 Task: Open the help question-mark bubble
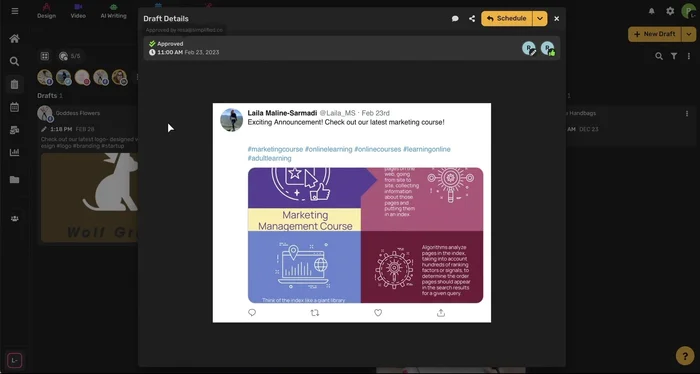click(685, 356)
